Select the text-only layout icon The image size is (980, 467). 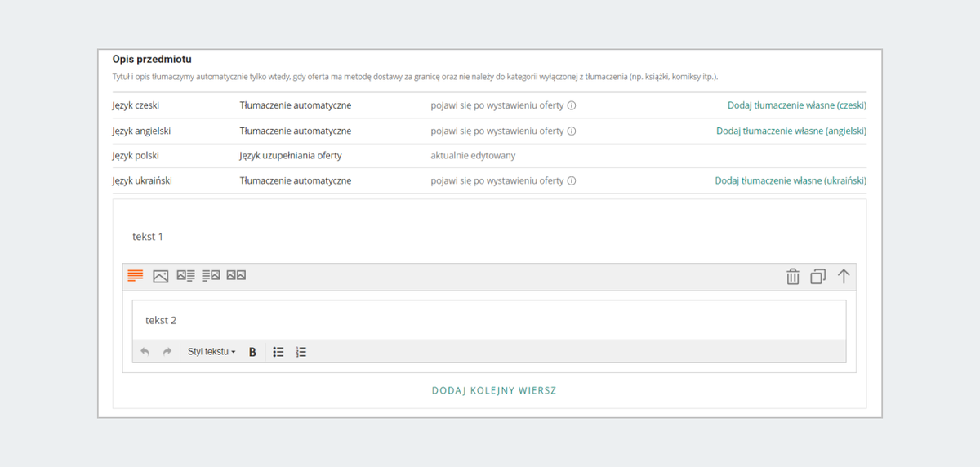(136, 276)
